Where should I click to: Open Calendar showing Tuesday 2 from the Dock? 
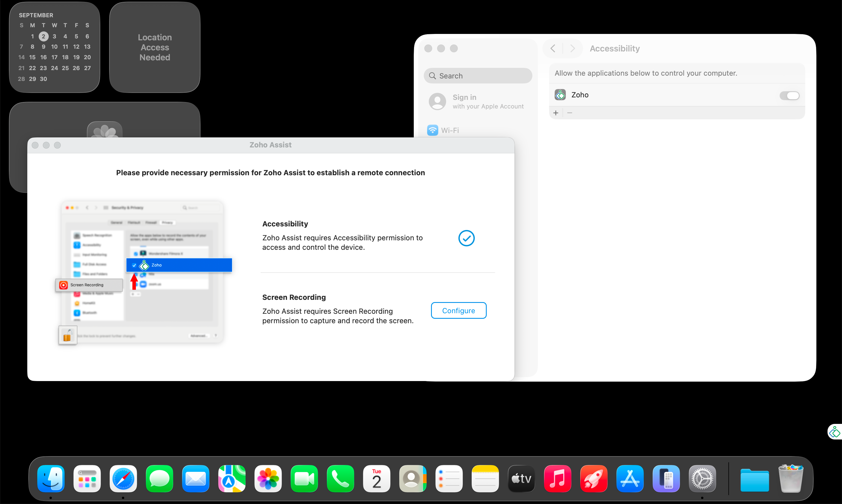[376, 479]
